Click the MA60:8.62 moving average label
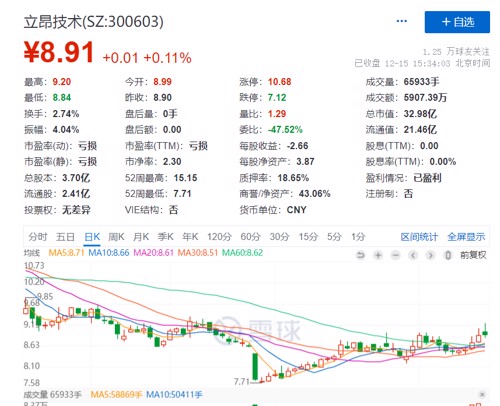Viewport: 500px width, 406px height. click(x=242, y=253)
